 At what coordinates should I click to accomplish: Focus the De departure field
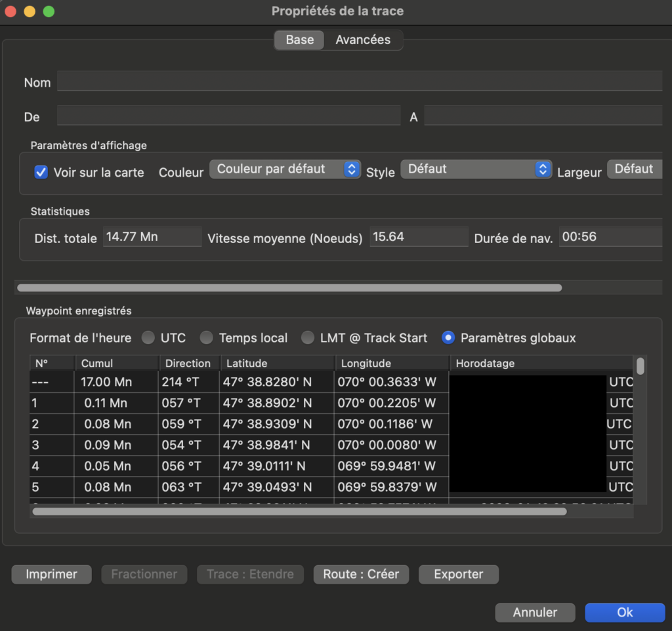(228, 116)
